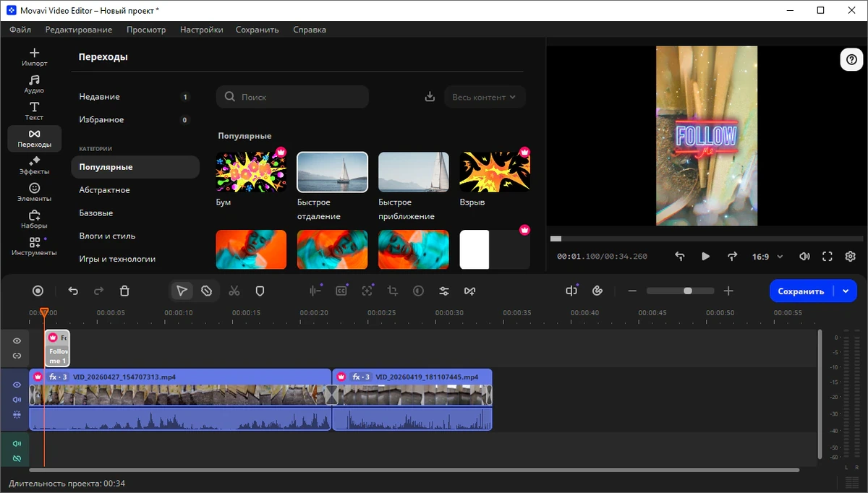Open the Просмотр menu
The image size is (868, 493).
(146, 30)
